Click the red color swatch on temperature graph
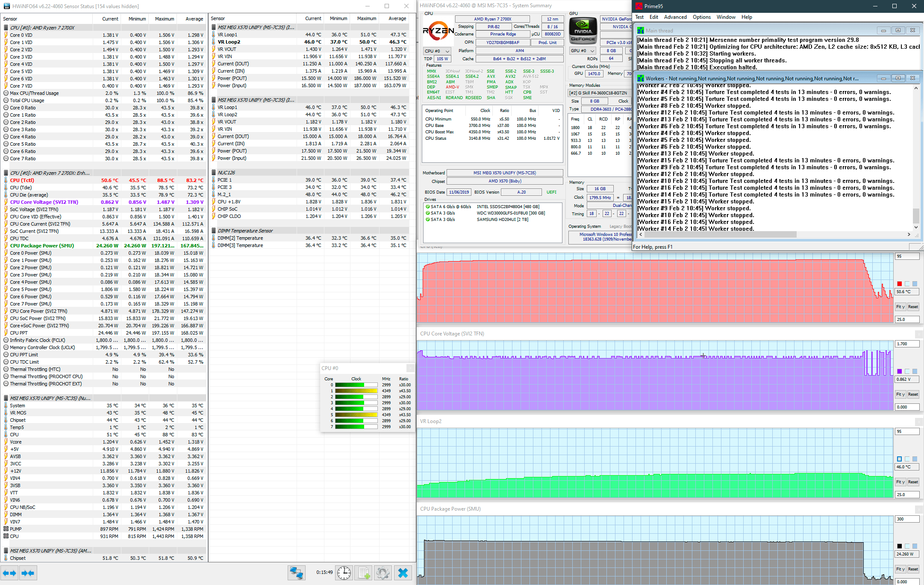The width and height of the screenshot is (924, 585). (899, 284)
